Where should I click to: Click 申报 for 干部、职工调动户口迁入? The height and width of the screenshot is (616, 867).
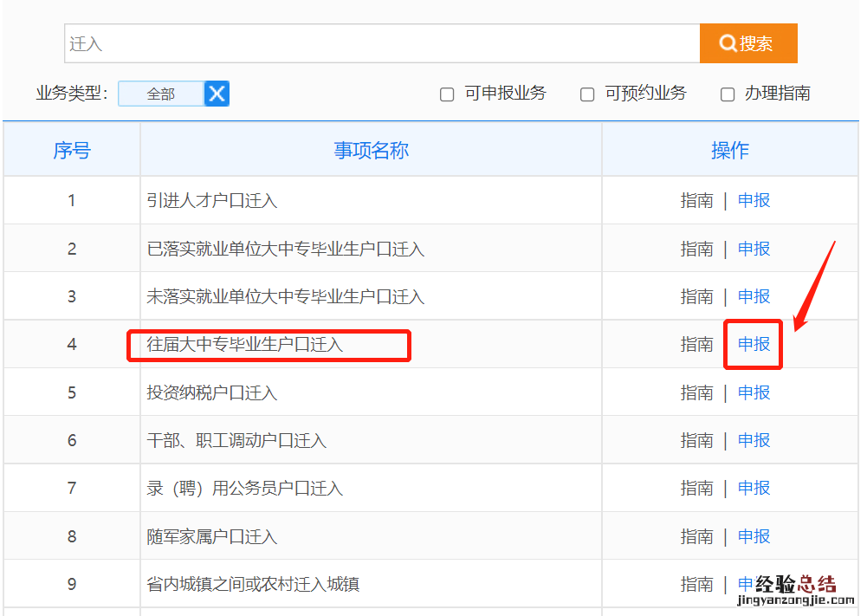[754, 440]
